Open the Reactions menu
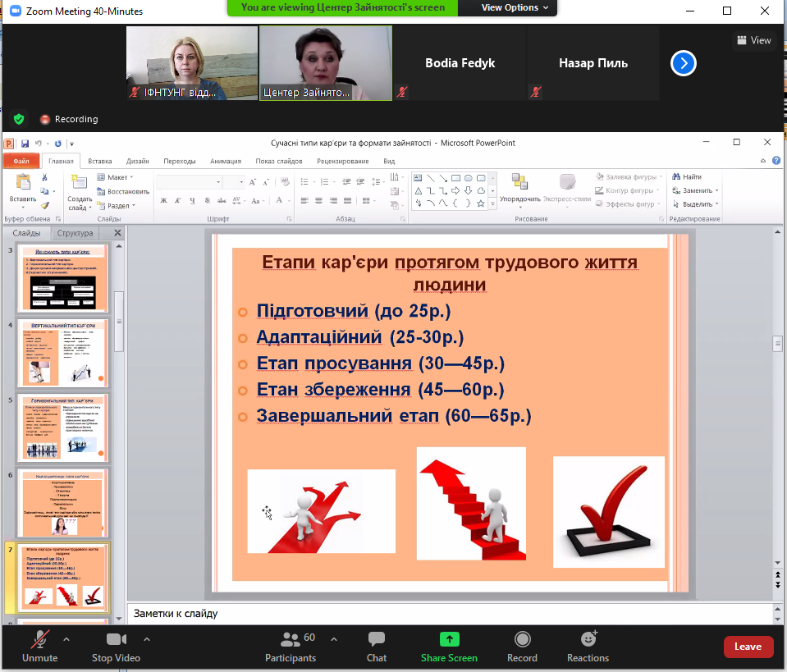787x672 pixels. (588, 639)
